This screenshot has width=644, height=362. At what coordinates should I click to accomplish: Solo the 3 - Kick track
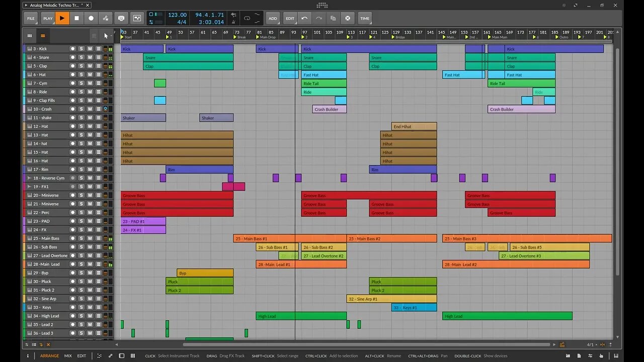click(x=82, y=49)
